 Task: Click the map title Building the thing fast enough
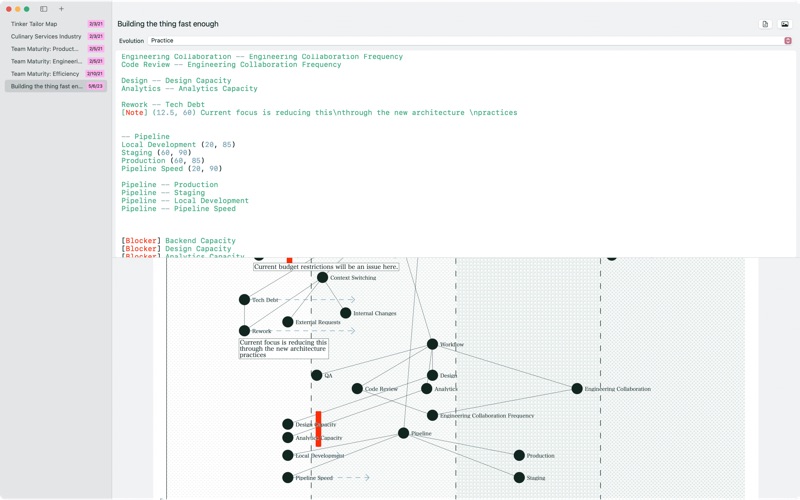(x=168, y=24)
